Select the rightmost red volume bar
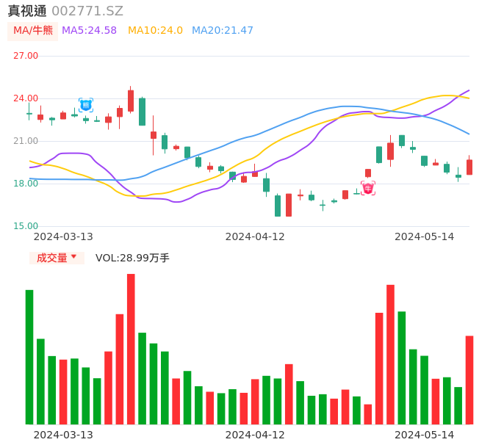 469,380
